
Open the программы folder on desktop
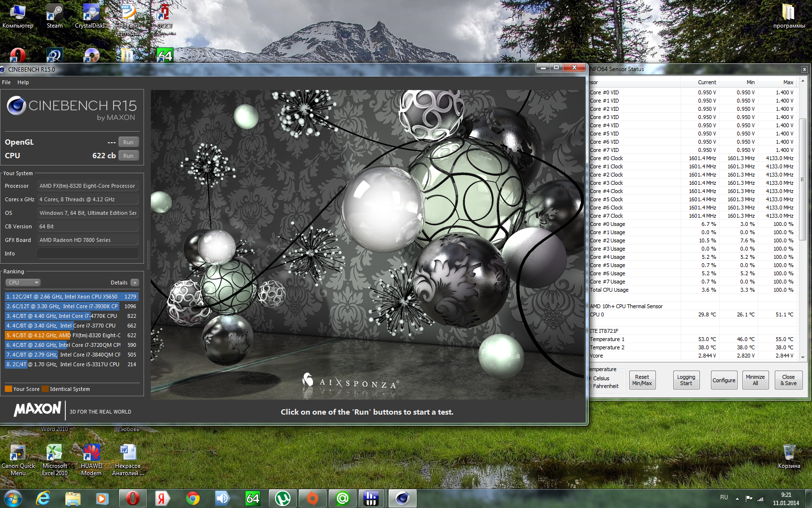coord(789,15)
